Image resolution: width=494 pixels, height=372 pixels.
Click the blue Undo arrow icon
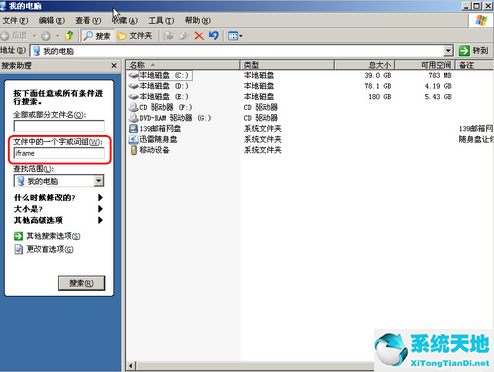tap(214, 35)
